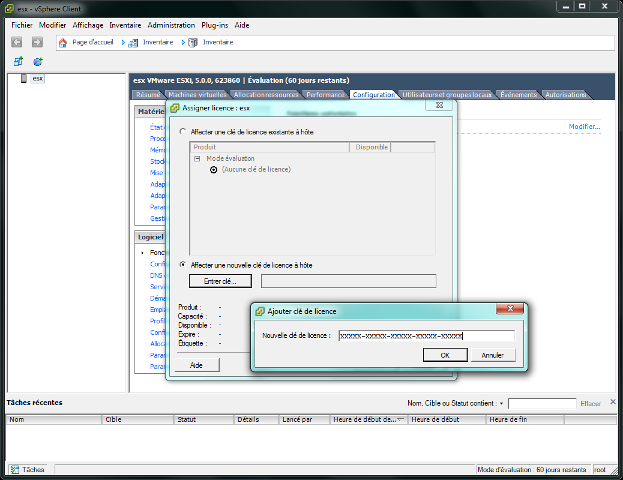Image resolution: width=623 pixels, height=480 pixels.
Task: Switch to the Événements tab
Action: (519, 95)
